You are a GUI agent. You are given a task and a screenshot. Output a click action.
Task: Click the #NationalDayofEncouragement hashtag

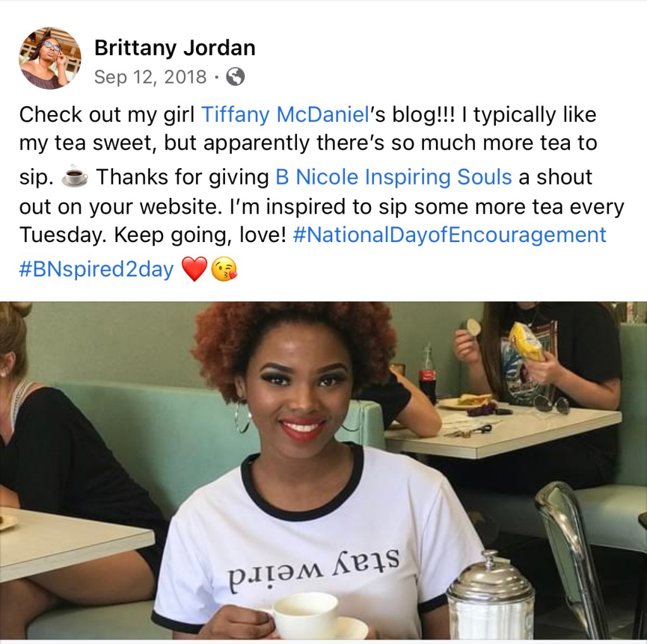click(x=449, y=235)
